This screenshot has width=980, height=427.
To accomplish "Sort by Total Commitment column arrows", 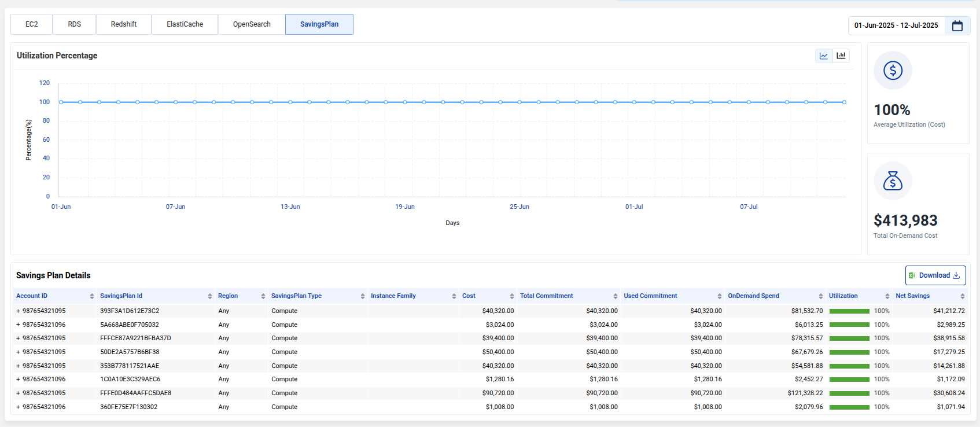I will click(x=616, y=296).
